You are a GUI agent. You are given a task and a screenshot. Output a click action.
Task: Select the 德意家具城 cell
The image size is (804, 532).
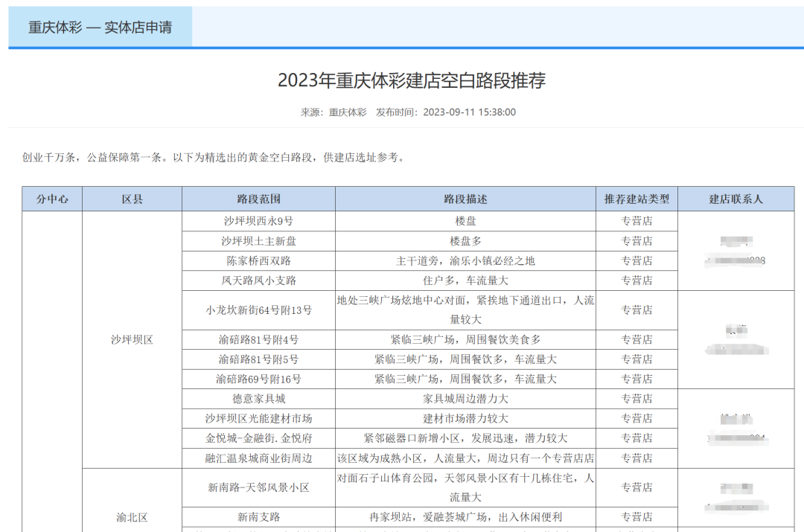(258, 399)
